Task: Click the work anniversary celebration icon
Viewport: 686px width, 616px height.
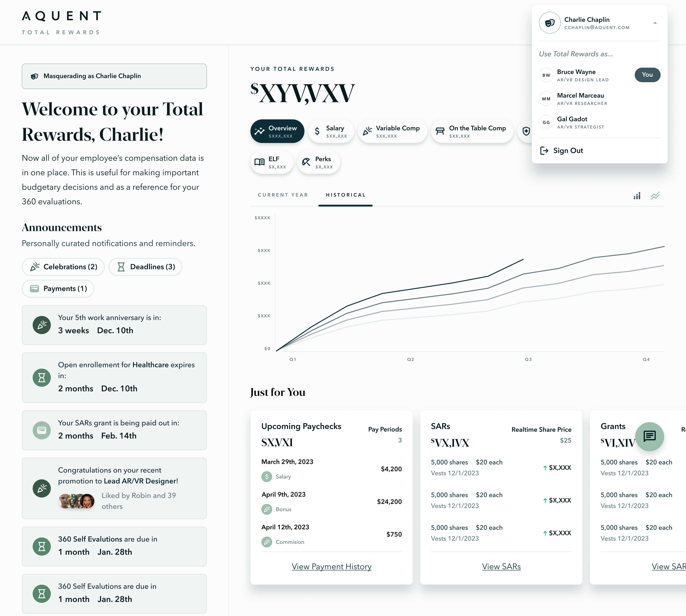Action: pos(42,325)
